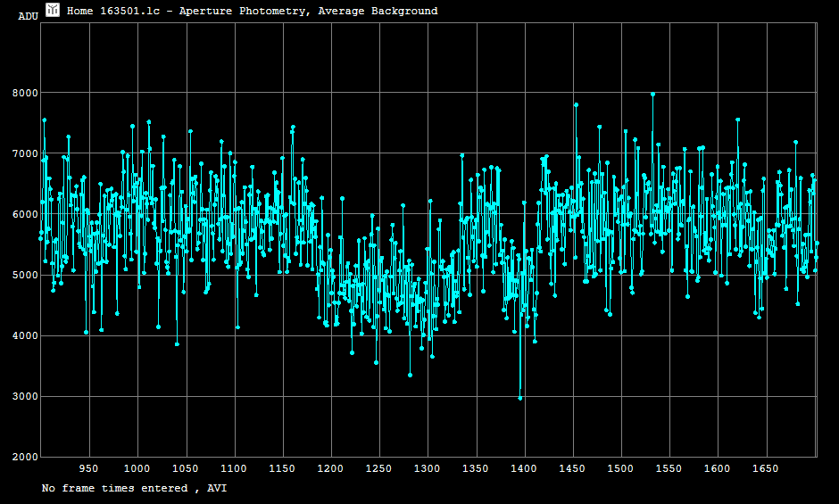
Task: Click the 5000 y-axis value
Action: point(26,275)
